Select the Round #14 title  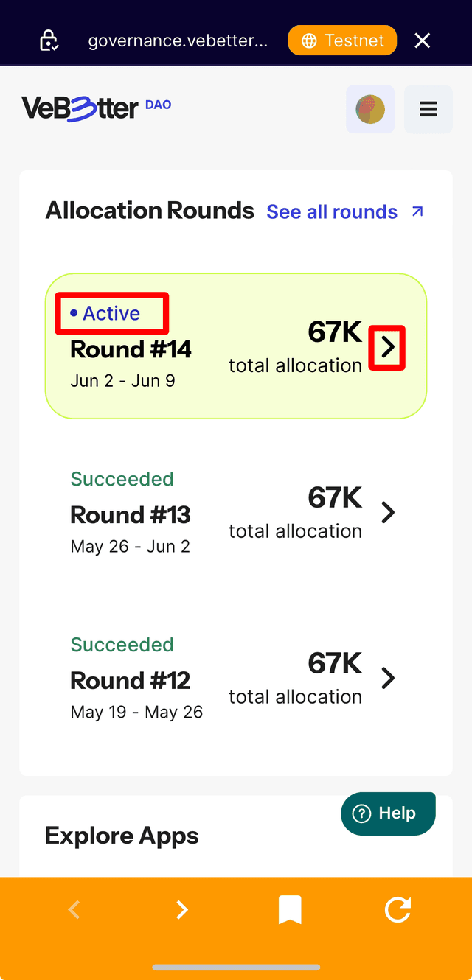[x=131, y=349]
